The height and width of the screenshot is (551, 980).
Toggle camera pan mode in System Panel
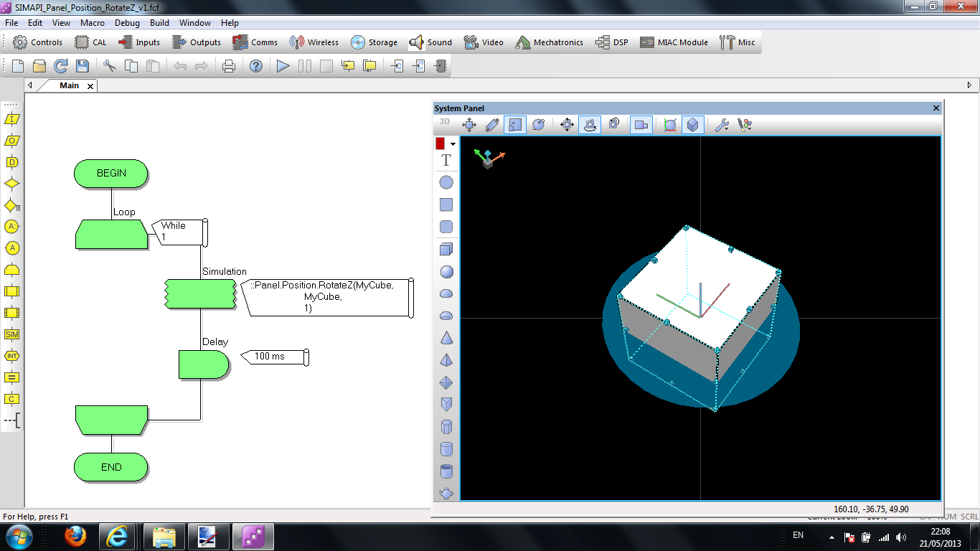[567, 125]
